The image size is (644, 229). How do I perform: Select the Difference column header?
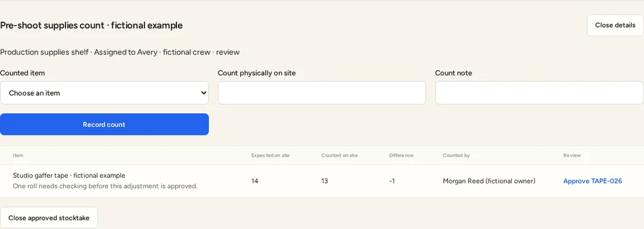[x=401, y=156]
